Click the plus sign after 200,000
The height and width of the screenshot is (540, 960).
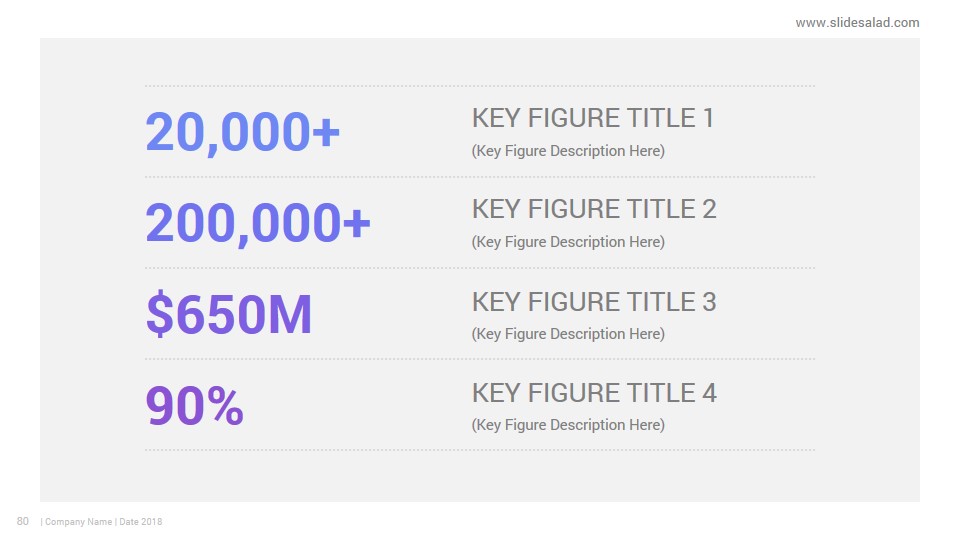click(x=357, y=222)
